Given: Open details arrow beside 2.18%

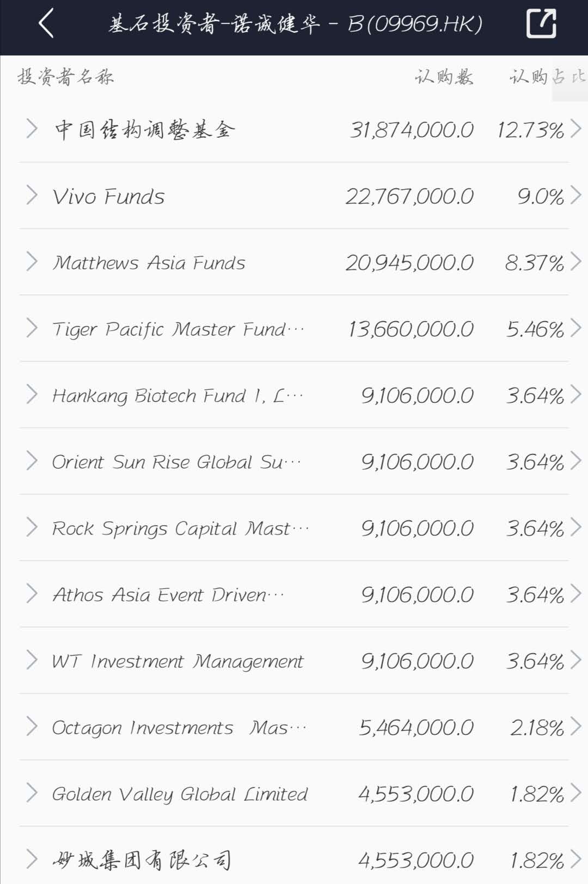Looking at the screenshot, I should (x=575, y=727).
